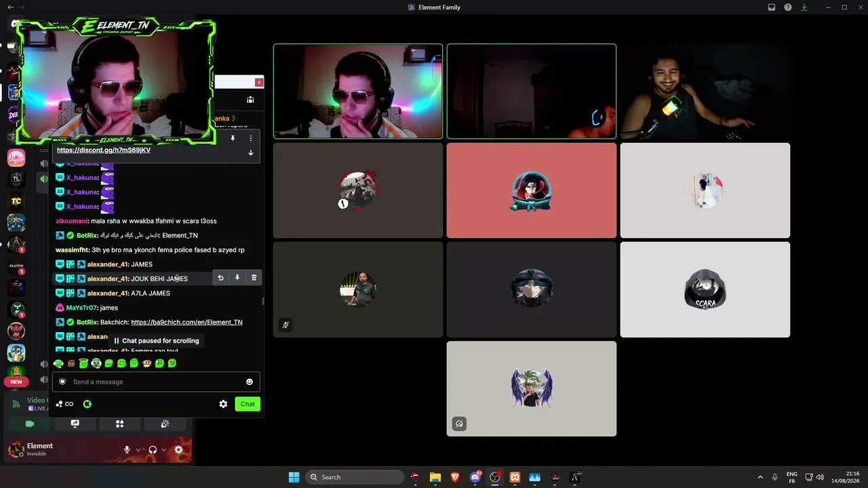Expand output device options next to headphones

(x=164, y=449)
